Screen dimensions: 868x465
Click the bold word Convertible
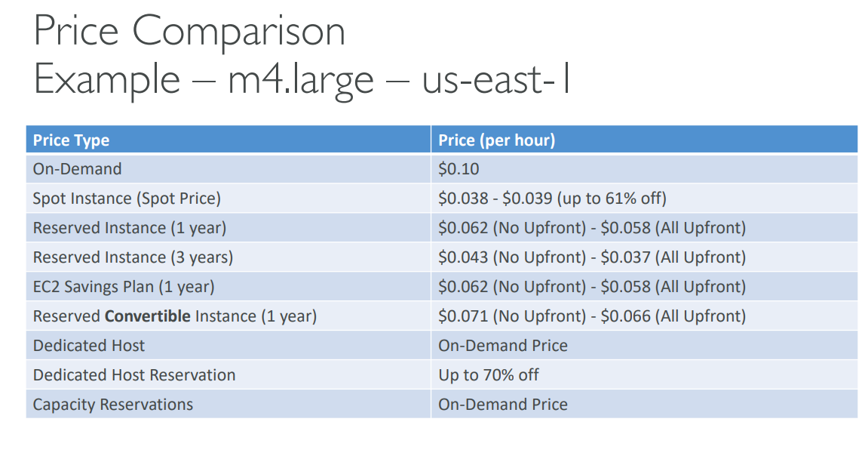[x=148, y=316]
